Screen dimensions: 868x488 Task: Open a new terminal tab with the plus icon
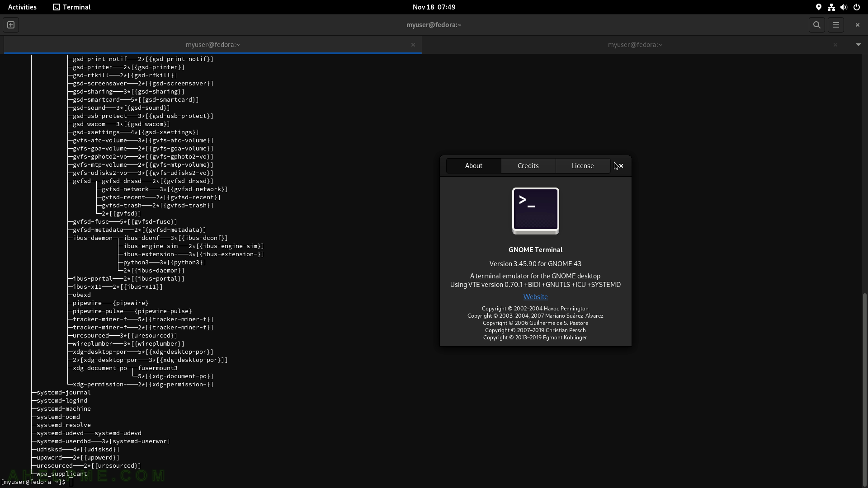[11, 25]
